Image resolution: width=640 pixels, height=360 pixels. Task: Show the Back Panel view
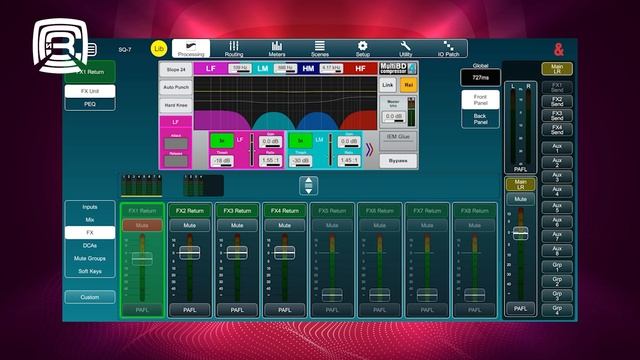tap(480, 119)
